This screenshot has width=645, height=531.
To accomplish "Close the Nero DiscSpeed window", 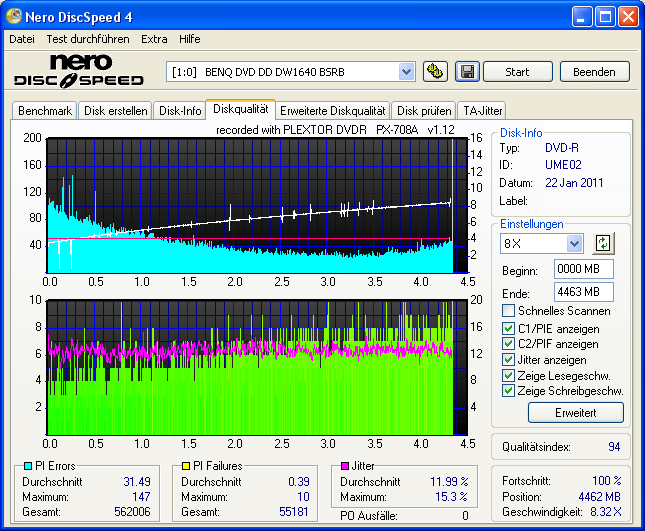I will click(629, 17).
